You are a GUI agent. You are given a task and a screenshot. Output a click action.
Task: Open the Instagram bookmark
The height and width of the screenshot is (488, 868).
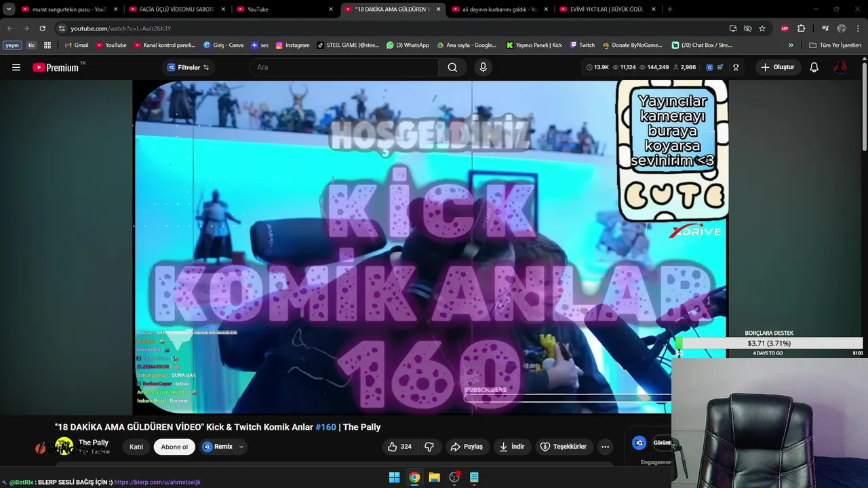(x=292, y=45)
